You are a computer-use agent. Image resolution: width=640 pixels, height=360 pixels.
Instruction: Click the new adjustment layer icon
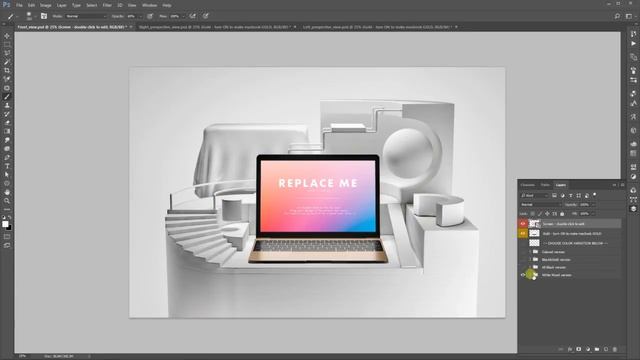(x=588, y=349)
